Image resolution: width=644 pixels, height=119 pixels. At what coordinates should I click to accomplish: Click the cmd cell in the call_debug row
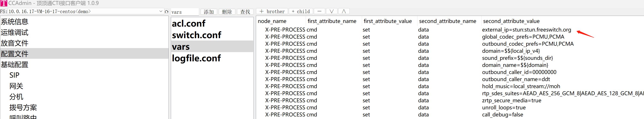coord(312,114)
